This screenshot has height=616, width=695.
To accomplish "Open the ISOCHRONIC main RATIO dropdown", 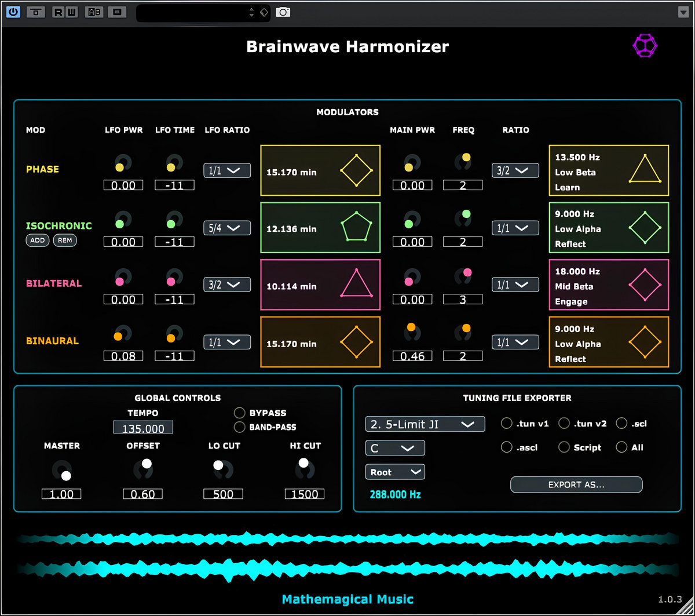I will click(x=515, y=228).
